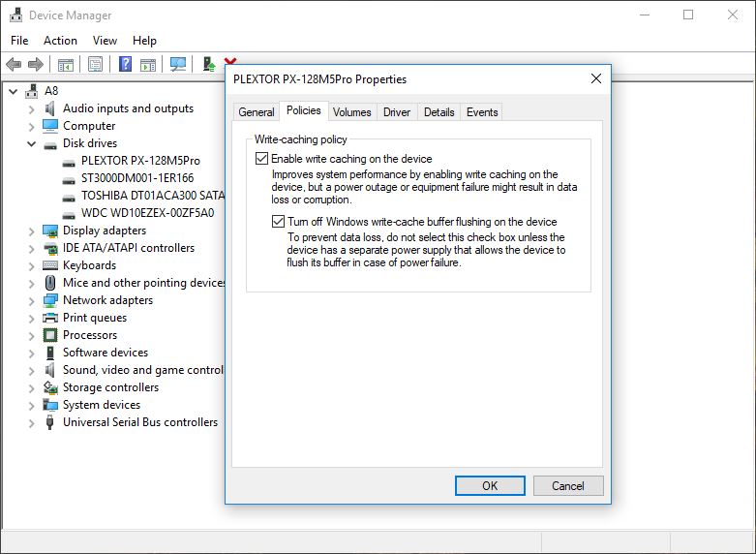Select the WDC WD10EZEX-00ZF5A0 drive name

coord(147,213)
